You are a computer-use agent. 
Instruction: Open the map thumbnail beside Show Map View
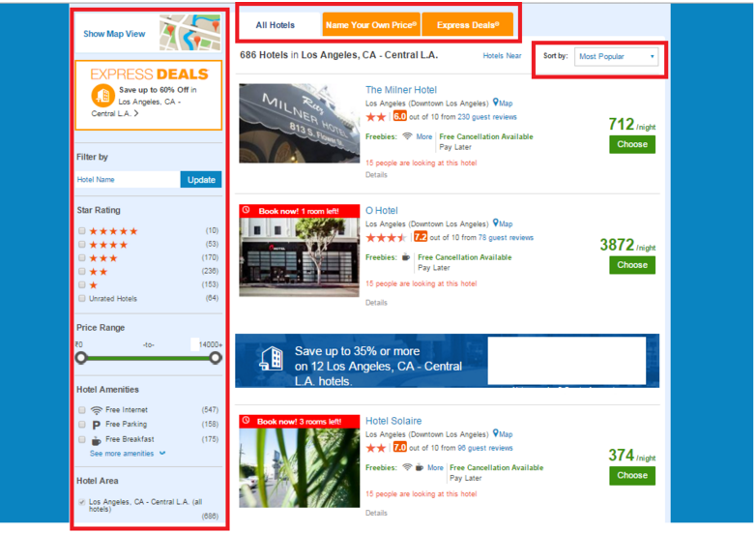[x=189, y=32]
